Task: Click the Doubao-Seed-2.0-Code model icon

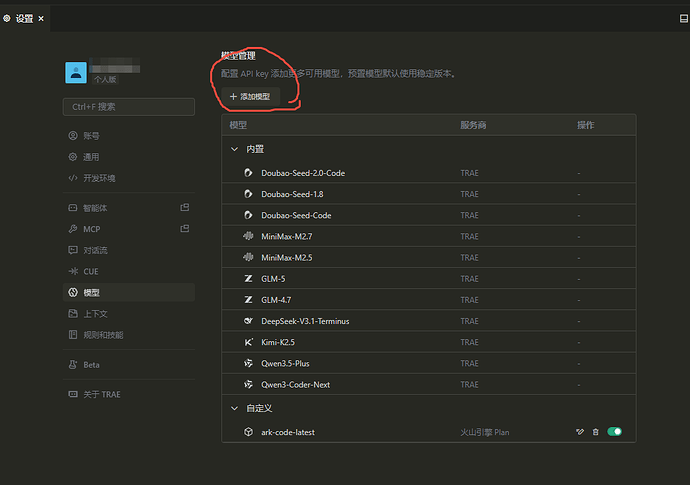Action: [248, 173]
